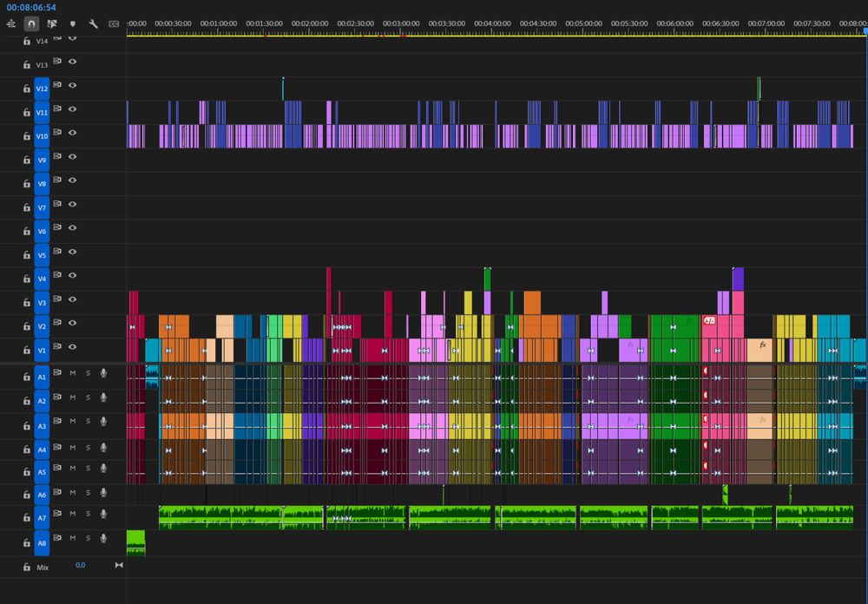Screen dimensions: 868x604
Task: Toggle V9 track targeting
Action: click(42, 160)
